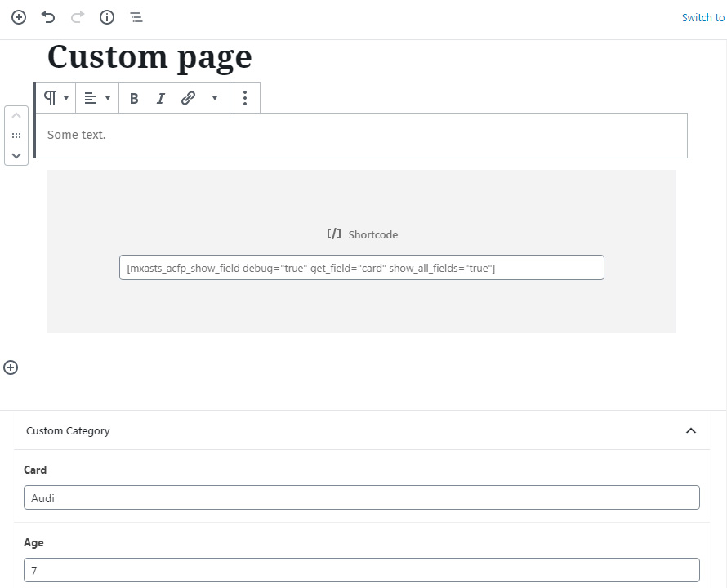Open the block navigation list icon
727x588 pixels.
pyautogui.click(x=136, y=18)
